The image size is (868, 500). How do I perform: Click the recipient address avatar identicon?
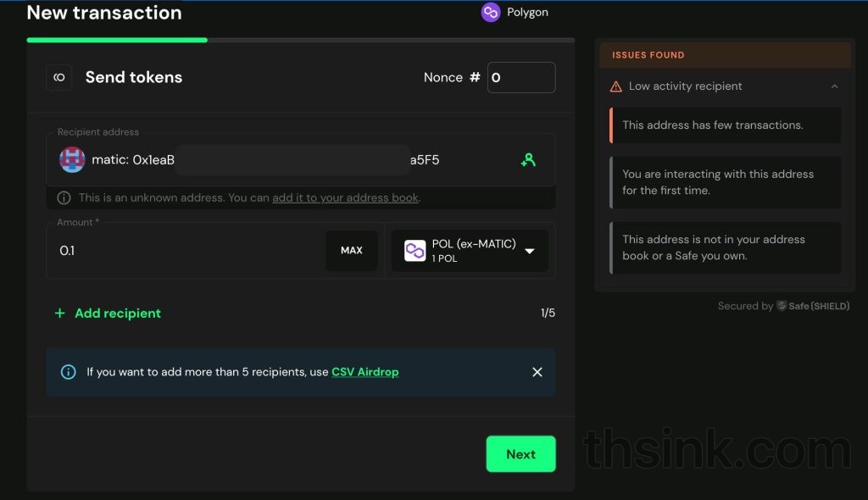click(72, 159)
